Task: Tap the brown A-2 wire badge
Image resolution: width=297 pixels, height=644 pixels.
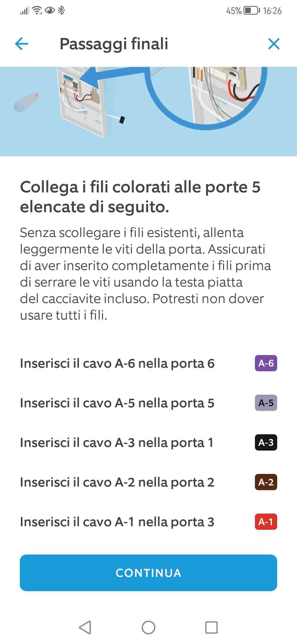Action: pos(266,482)
